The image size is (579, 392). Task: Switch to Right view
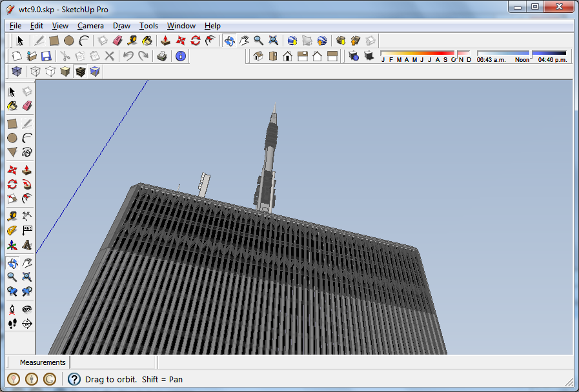[303, 56]
